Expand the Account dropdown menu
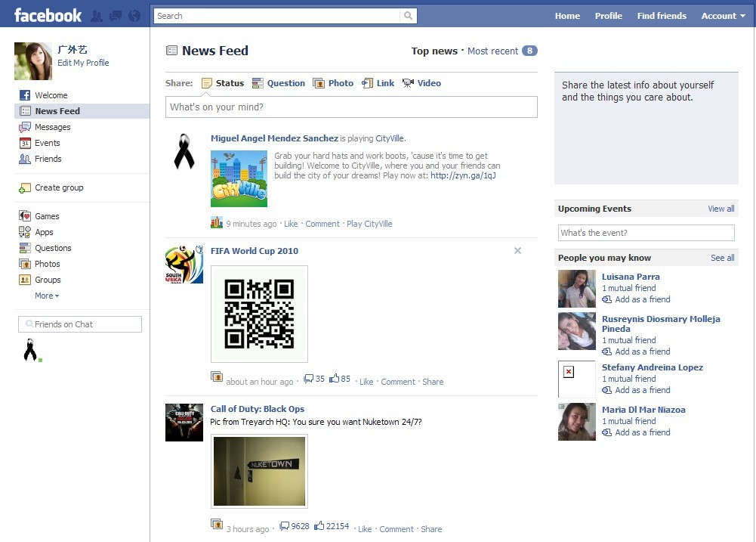 point(722,15)
